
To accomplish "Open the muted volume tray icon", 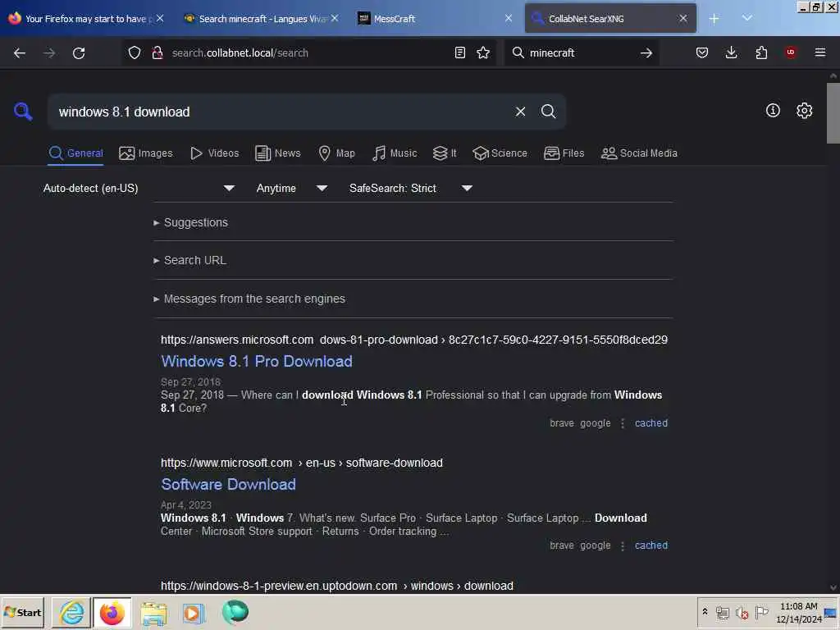I will (742, 612).
